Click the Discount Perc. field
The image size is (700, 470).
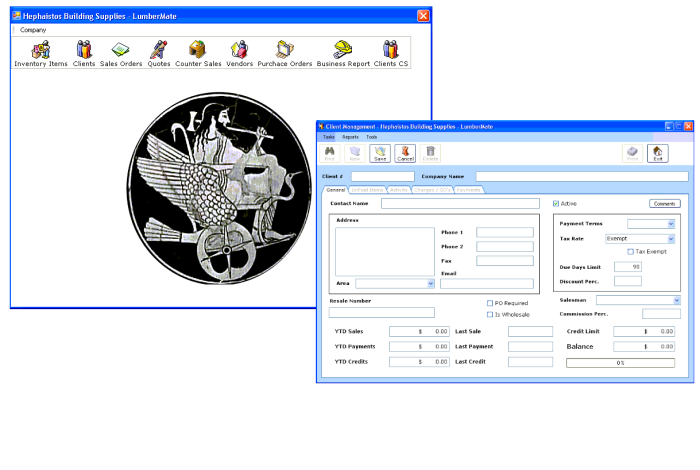(x=628, y=281)
